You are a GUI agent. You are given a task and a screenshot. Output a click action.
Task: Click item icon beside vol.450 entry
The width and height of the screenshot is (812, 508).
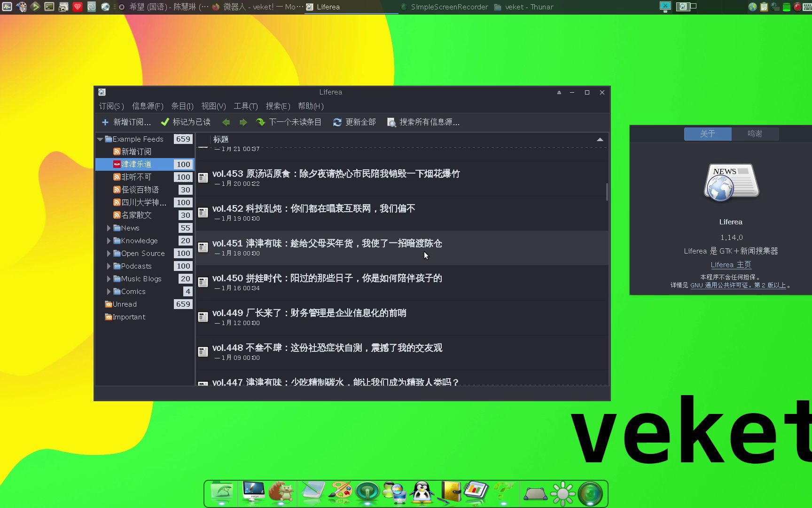click(203, 282)
